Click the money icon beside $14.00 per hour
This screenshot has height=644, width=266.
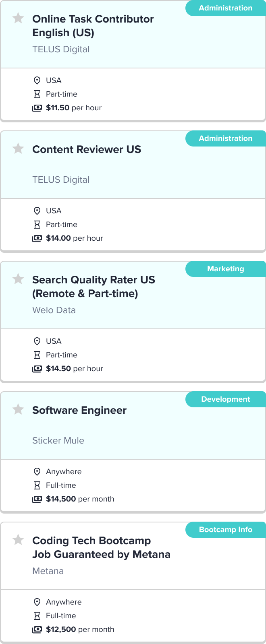click(37, 238)
